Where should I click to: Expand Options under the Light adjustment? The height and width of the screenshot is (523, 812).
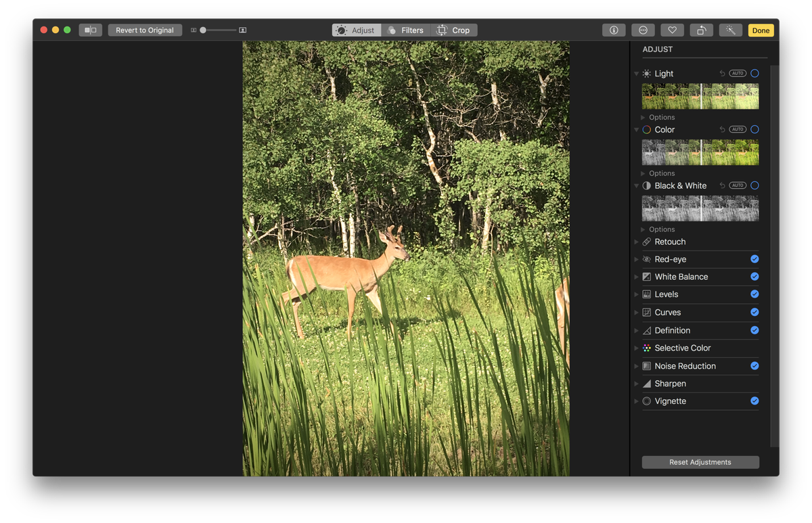[x=660, y=117]
